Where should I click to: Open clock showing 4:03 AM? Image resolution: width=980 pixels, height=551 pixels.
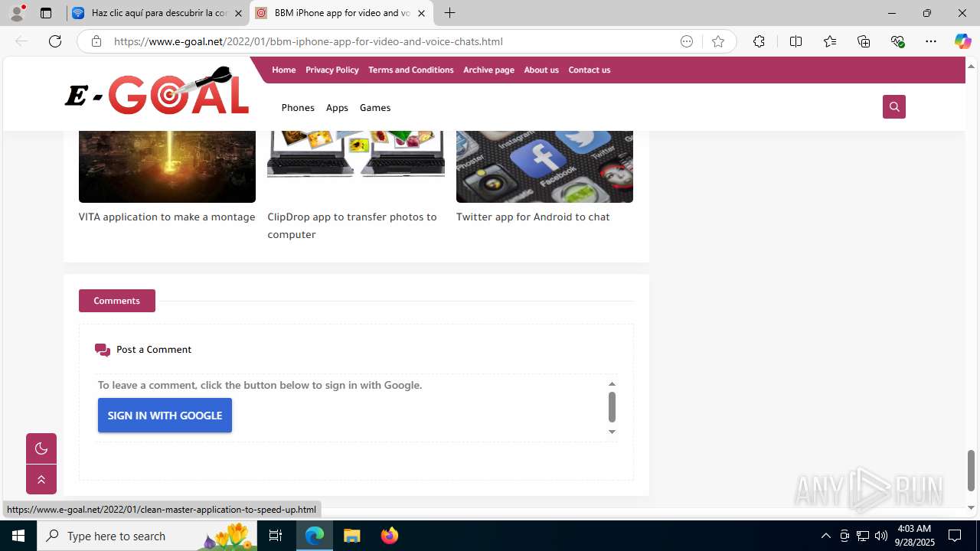pyautogui.click(x=916, y=536)
